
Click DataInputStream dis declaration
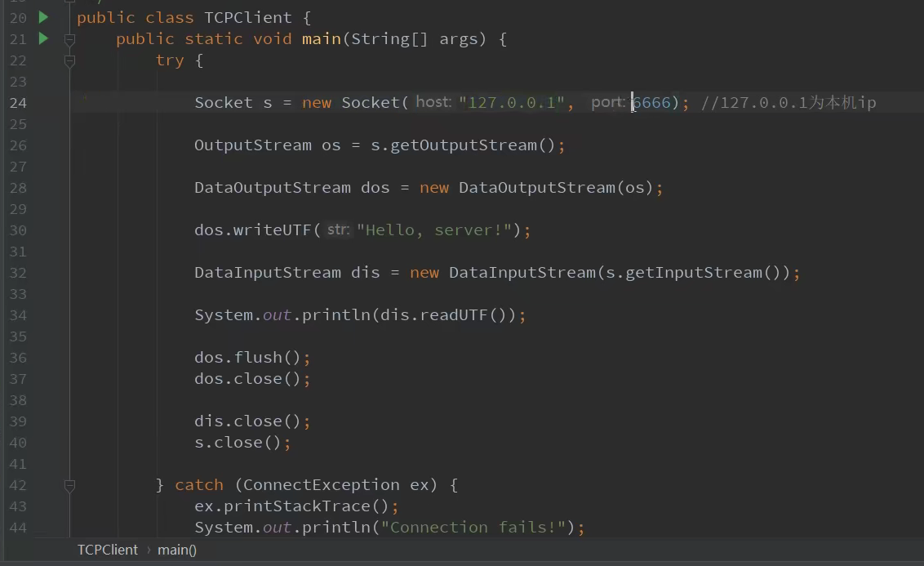coord(287,273)
